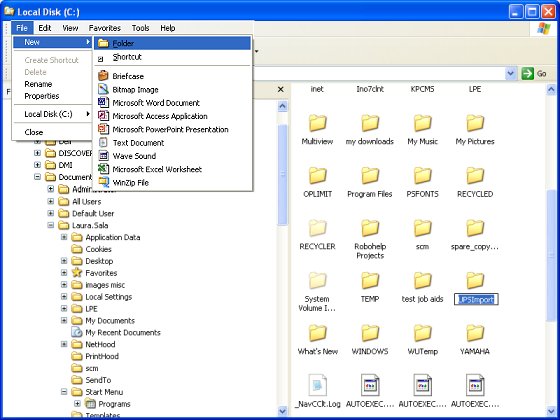Click the WinZip File icon
Viewport: 560px width, 420px height.
[103, 182]
